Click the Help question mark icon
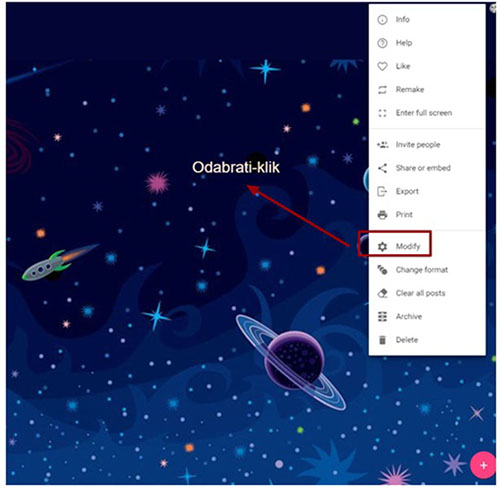The width and height of the screenshot is (500, 490). [382, 43]
